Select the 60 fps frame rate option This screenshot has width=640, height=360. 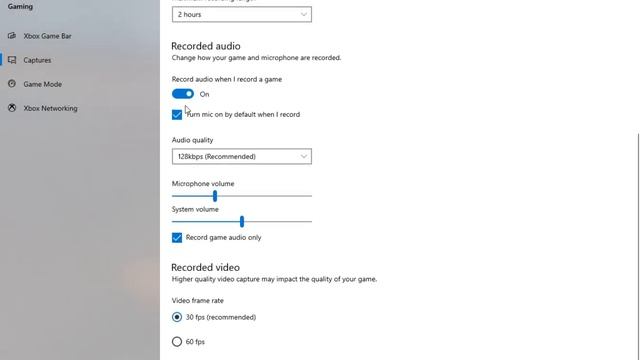[x=177, y=342]
